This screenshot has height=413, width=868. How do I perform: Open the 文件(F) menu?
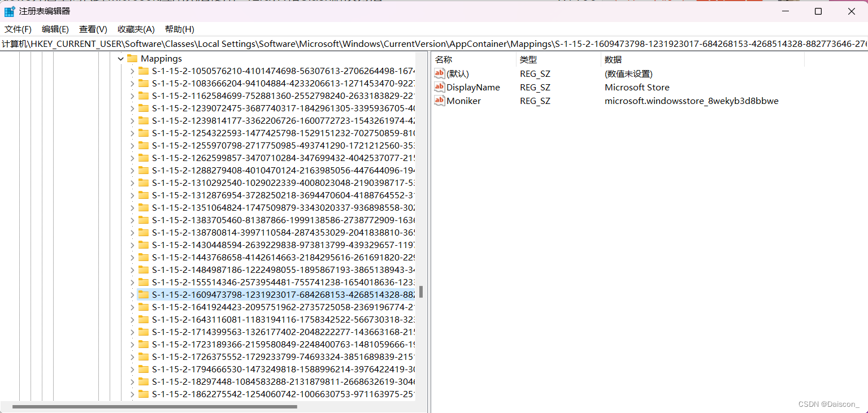coord(18,29)
